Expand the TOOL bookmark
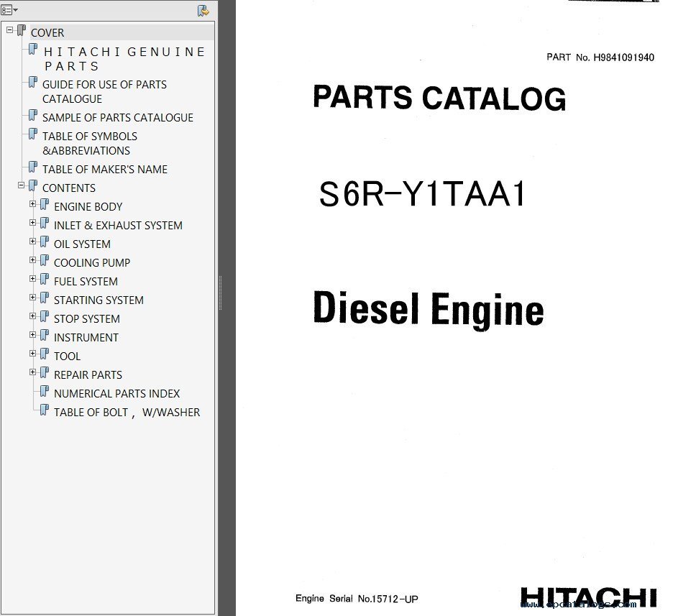The height and width of the screenshot is (616, 673). click(x=32, y=354)
